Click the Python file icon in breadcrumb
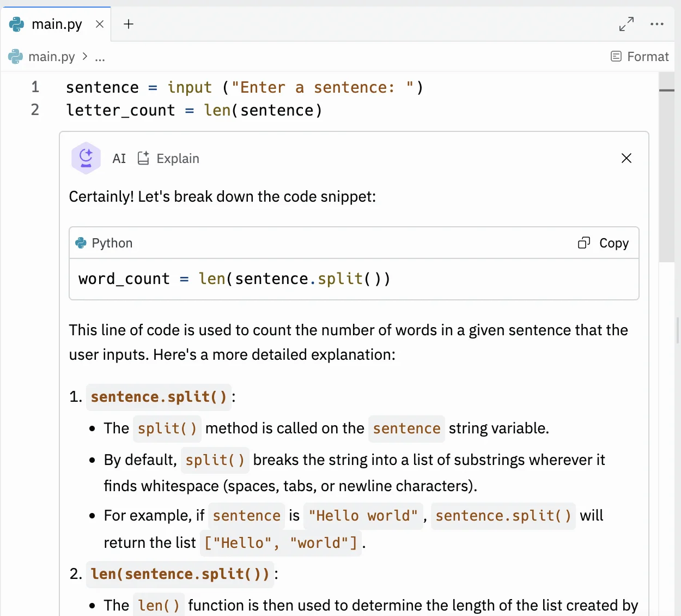681x616 pixels. (x=16, y=57)
